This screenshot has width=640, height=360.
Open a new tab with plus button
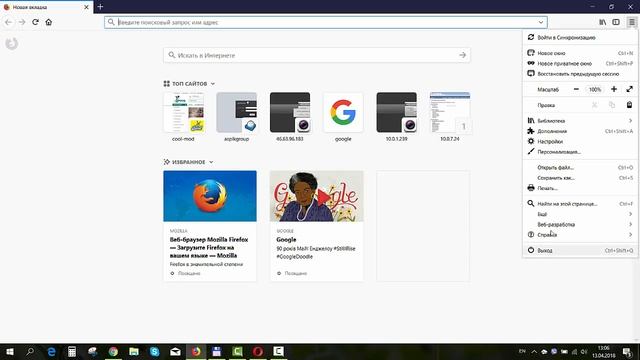(x=100, y=7)
